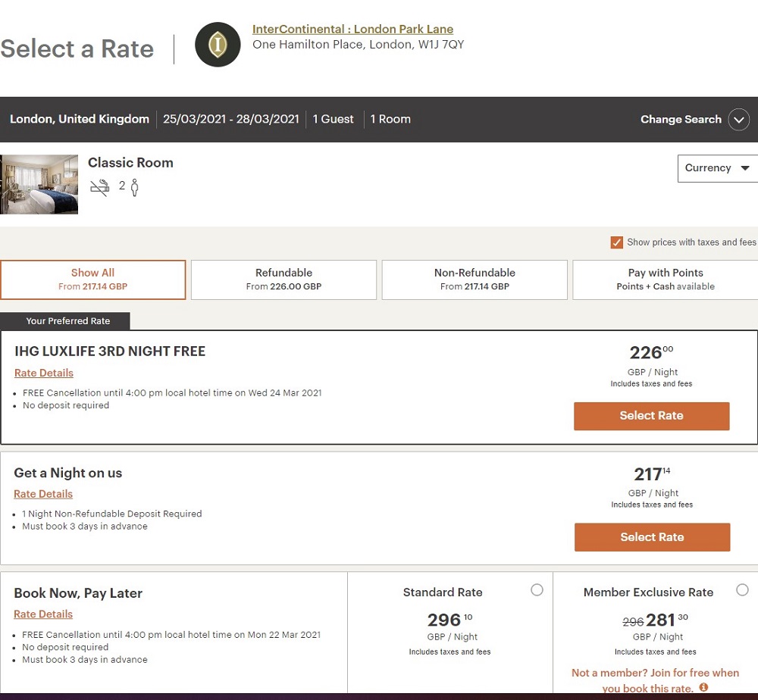Select the Member Exclusive Rate radio button
This screenshot has height=700, width=758.
742,590
